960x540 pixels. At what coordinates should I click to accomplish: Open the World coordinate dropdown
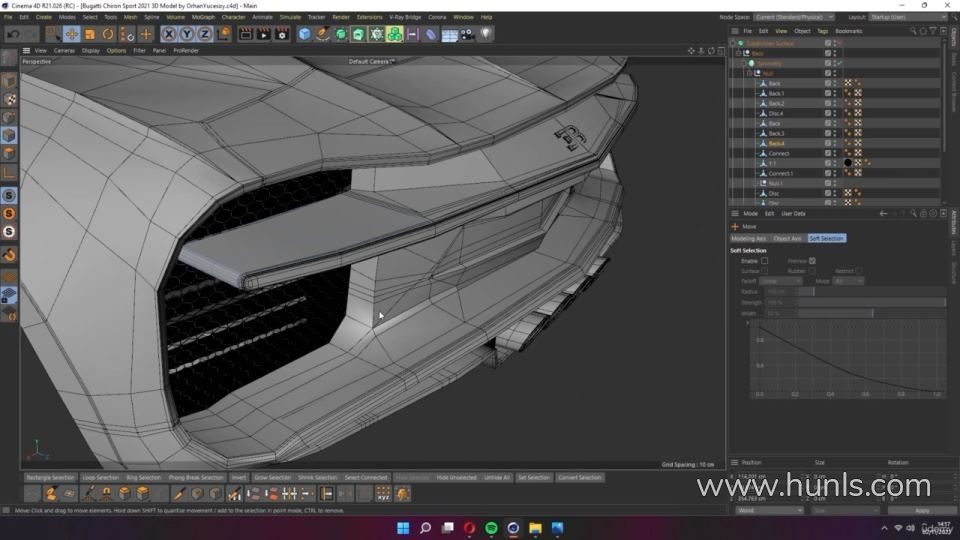(x=770, y=510)
